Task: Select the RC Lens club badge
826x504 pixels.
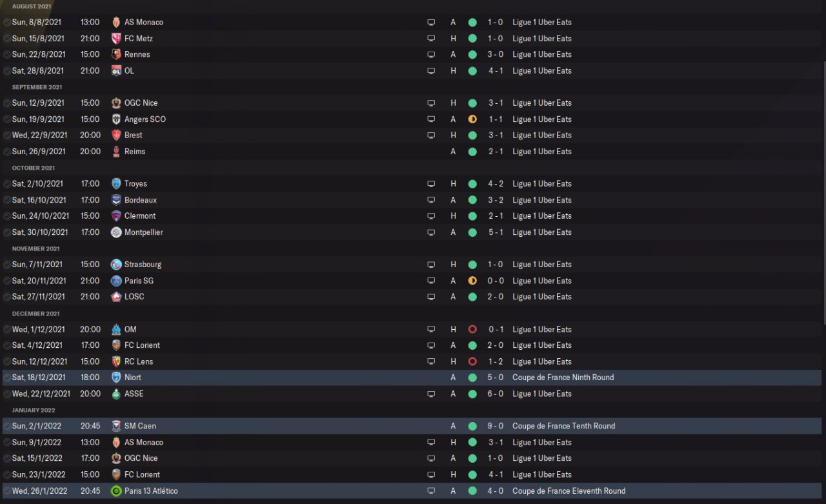Action: (116, 361)
